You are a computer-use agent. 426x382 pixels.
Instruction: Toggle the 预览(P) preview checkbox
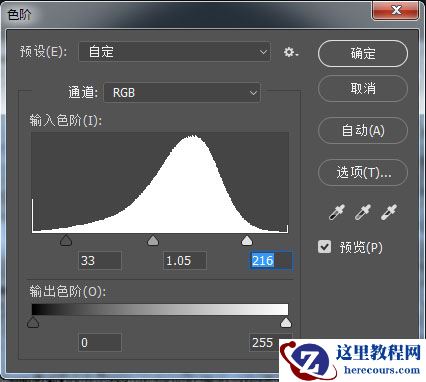coord(324,247)
